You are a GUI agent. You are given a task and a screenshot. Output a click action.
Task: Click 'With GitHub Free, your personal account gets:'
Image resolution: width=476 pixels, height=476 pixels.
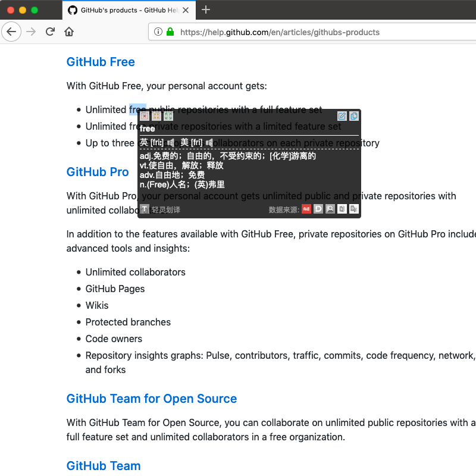click(x=167, y=86)
